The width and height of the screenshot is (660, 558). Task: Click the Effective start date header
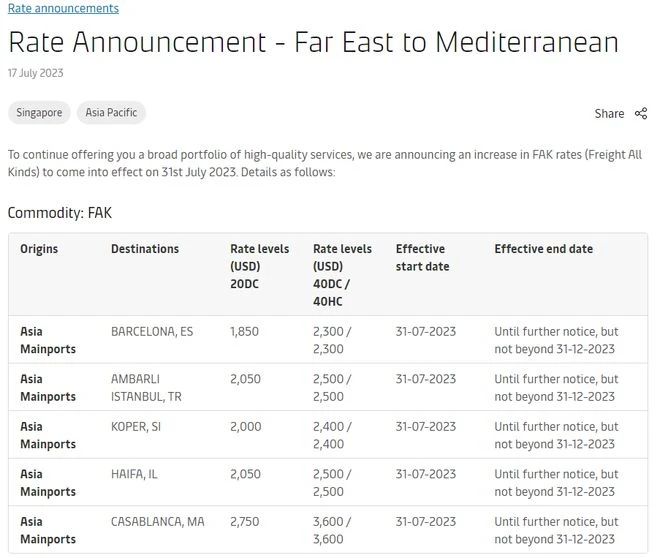tap(422, 258)
